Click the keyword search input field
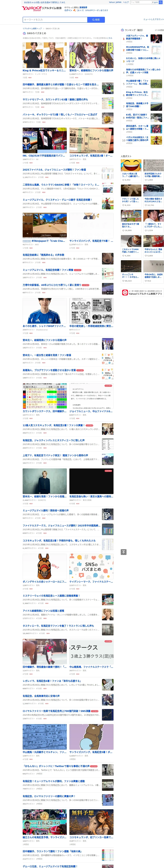164x868 pixels. [55, 20]
